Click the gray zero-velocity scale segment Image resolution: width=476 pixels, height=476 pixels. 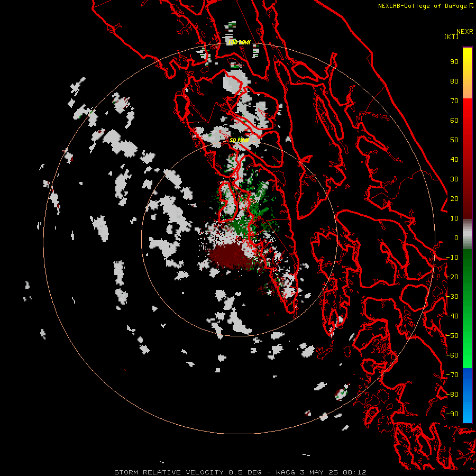[467, 234]
